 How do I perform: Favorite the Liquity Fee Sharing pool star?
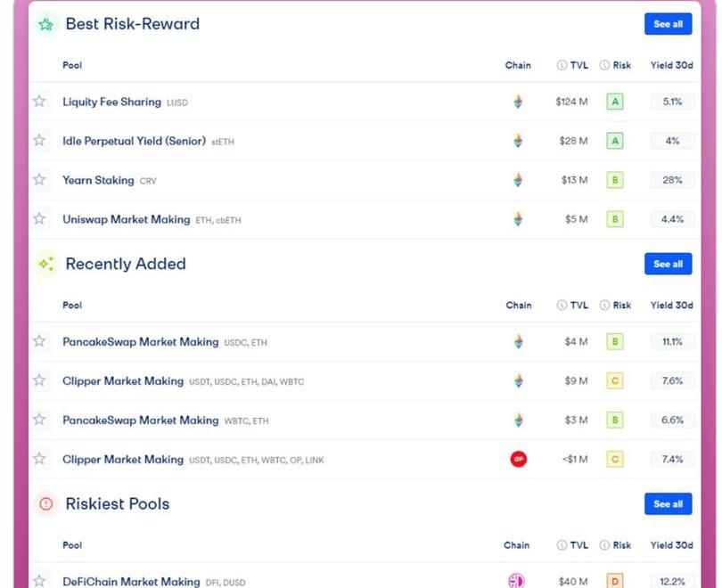[x=39, y=102]
